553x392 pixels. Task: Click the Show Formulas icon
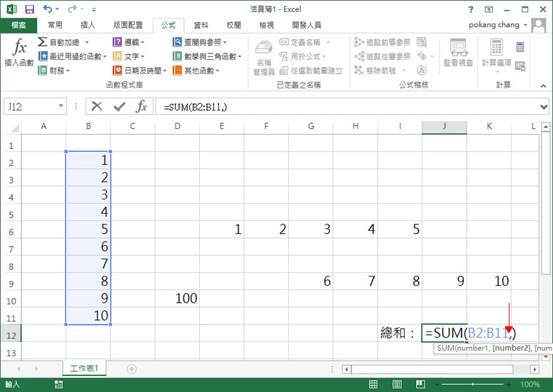[x=422, y=42]
